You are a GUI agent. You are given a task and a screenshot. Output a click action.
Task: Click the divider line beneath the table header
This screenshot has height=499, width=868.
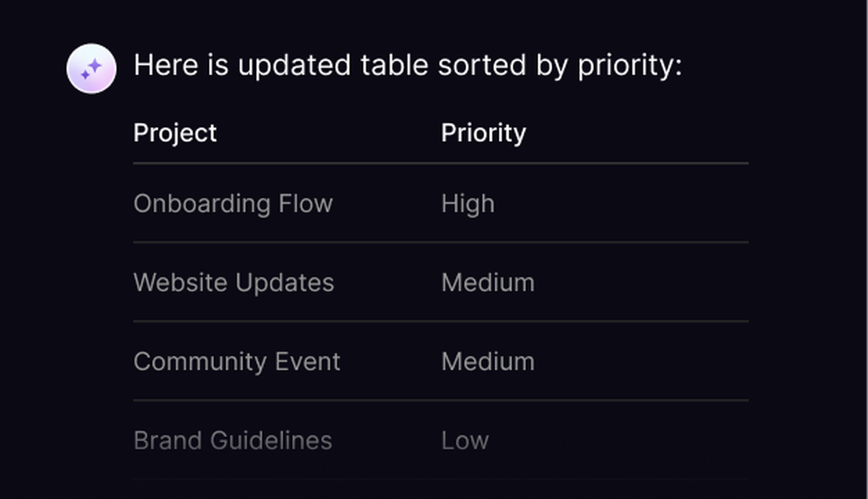(441, 163)
